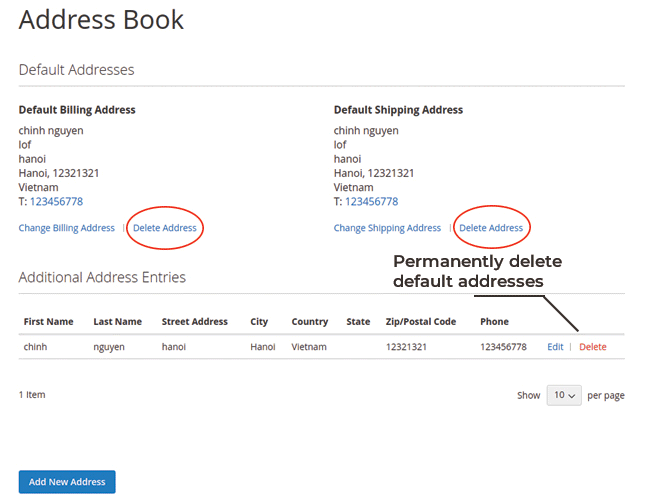The image size is (650, 500).
Task: Click the Change Billing Address link
Action: coord(67,228)
